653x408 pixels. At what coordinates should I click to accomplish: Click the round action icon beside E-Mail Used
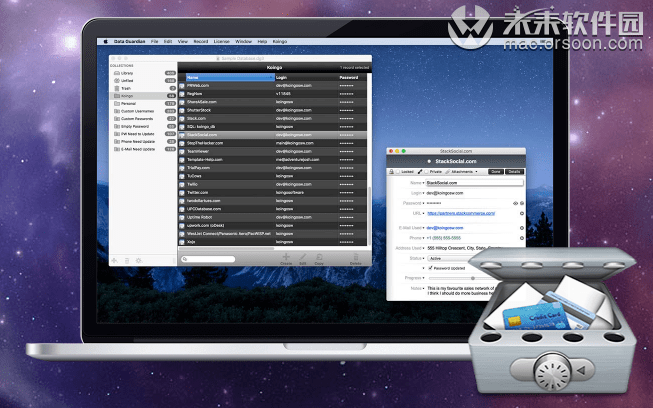[x=522, y=228]
